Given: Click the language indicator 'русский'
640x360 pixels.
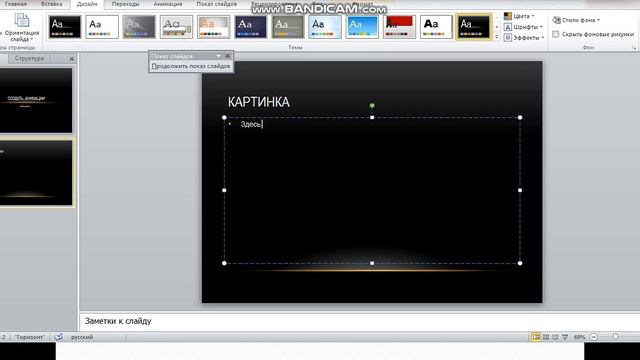Looking at the screenshot, I should pos(82,337).
